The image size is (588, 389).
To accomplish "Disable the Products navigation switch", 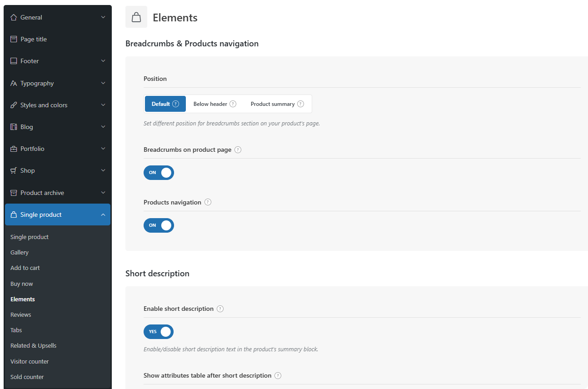I will (159, 225).
